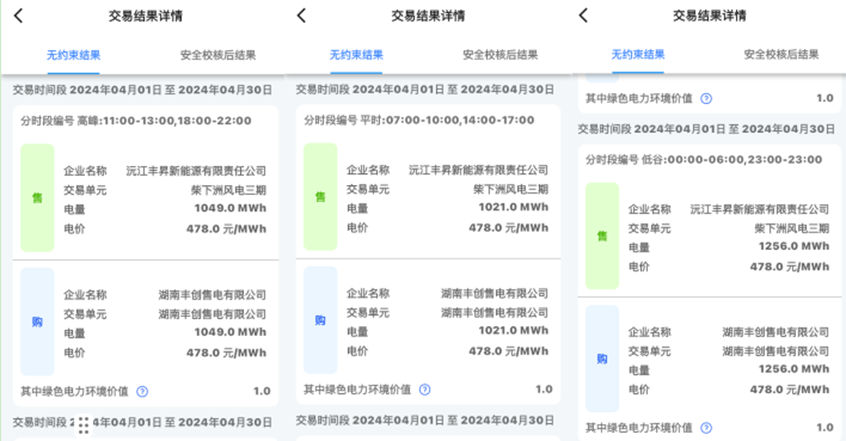Click seller name 沅江丰昇新能源有限责任公司 in 平时 card
The height and width of the screenshot is (441, 846).
click(x=478, y=170)
